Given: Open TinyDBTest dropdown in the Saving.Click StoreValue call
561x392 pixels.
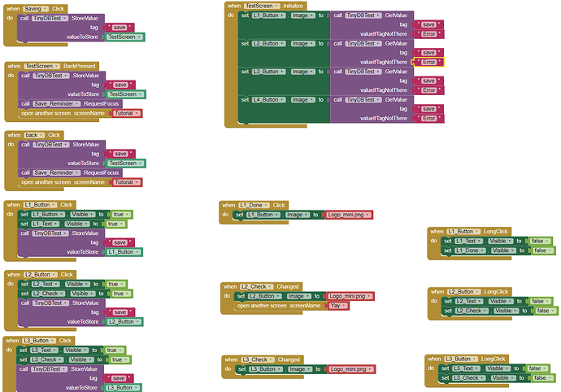Looking at the screenshot, I should (50, 18).
